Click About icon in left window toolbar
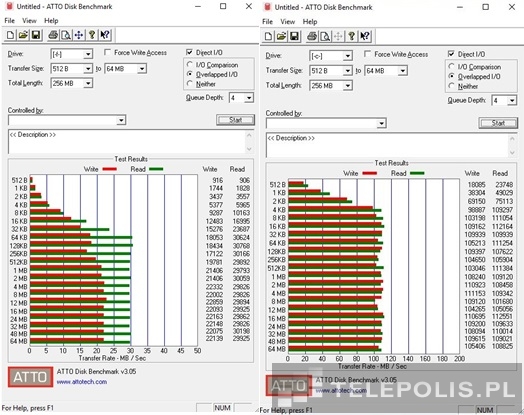 coord(92,35)
